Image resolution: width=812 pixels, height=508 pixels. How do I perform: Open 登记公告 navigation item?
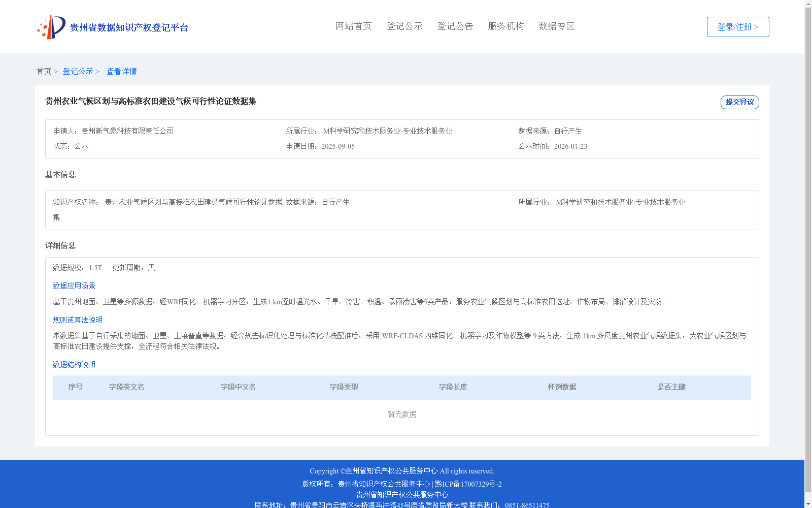tap(455, 26)
